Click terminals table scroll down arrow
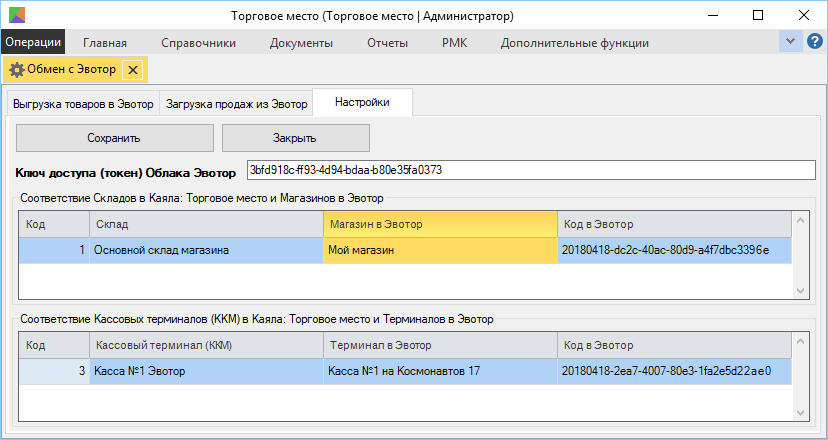Viewport: 828px width, 440px height. 800,413
